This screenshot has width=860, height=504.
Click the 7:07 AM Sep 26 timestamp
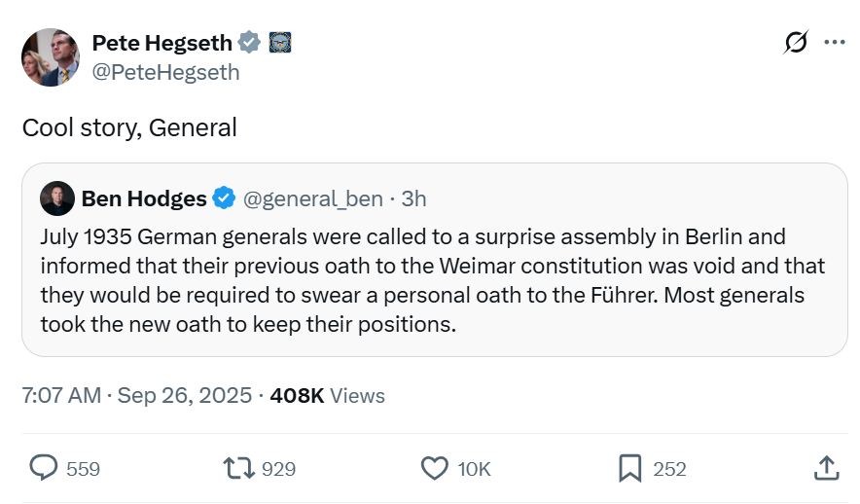pyautogui.click(x=136, y=395)
